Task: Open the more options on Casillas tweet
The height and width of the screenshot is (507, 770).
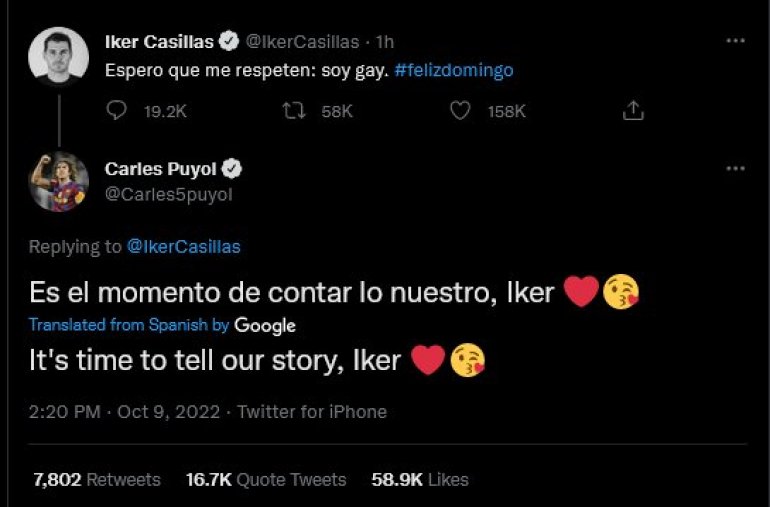Action: pyautogui.click(x=735, y=41)
